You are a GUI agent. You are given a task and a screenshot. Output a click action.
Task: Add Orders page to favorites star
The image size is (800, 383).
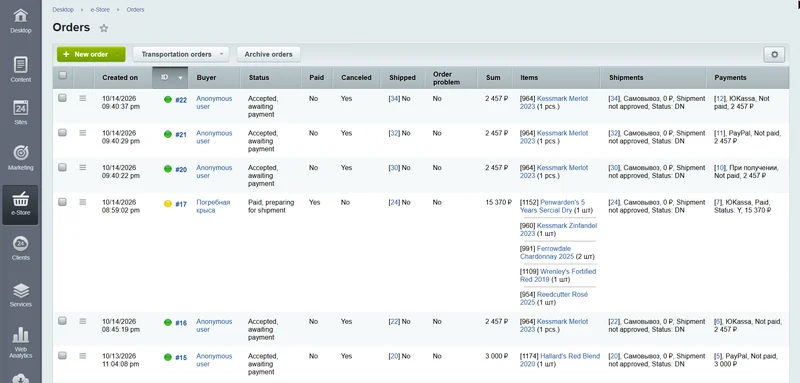tap(104, 29)
